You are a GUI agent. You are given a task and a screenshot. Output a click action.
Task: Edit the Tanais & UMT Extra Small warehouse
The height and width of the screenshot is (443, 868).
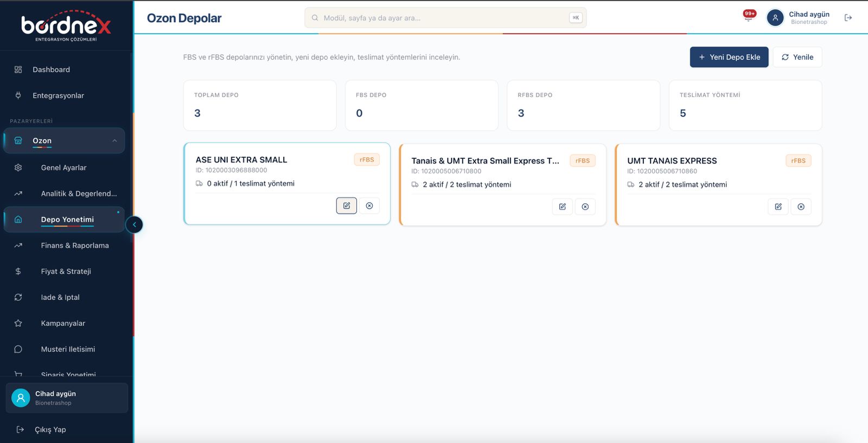click(x=563, y=207)
